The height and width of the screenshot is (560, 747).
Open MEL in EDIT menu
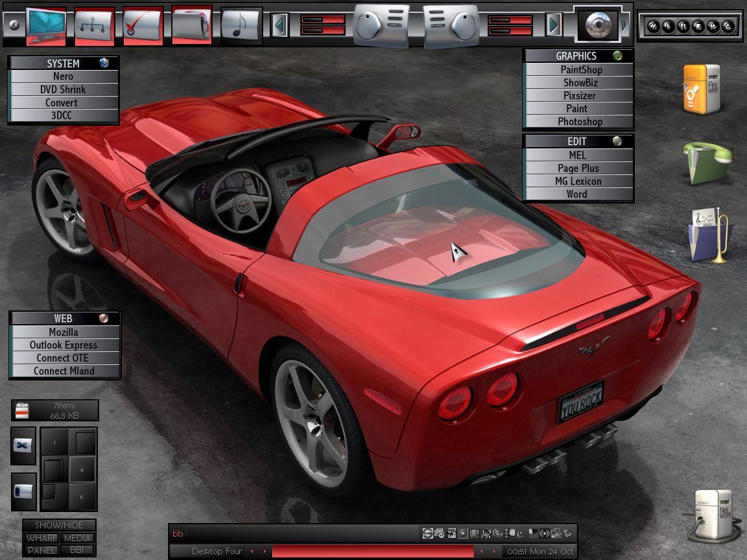pos(579,156)
